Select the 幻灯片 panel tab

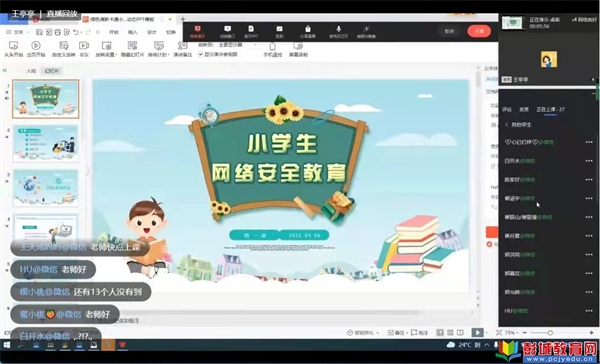(x=52, y=71)
